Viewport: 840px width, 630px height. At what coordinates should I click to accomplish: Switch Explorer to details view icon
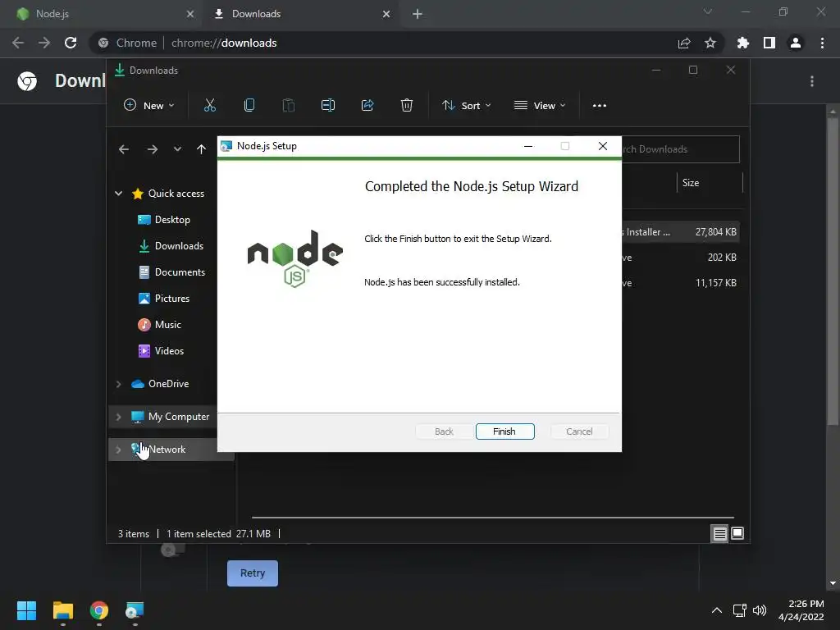[x=719, y=533]
